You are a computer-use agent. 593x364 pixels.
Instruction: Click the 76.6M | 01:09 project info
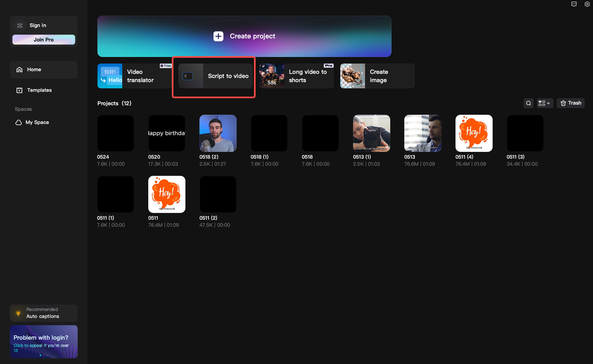pos(419,164)
